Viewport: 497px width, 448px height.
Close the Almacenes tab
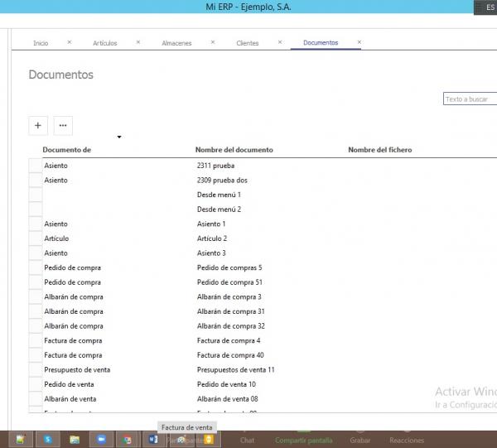click(213, 42)
